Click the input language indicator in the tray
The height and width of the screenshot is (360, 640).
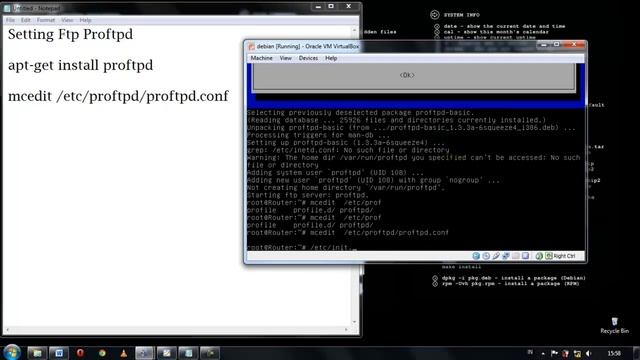(x=530, y=353)
